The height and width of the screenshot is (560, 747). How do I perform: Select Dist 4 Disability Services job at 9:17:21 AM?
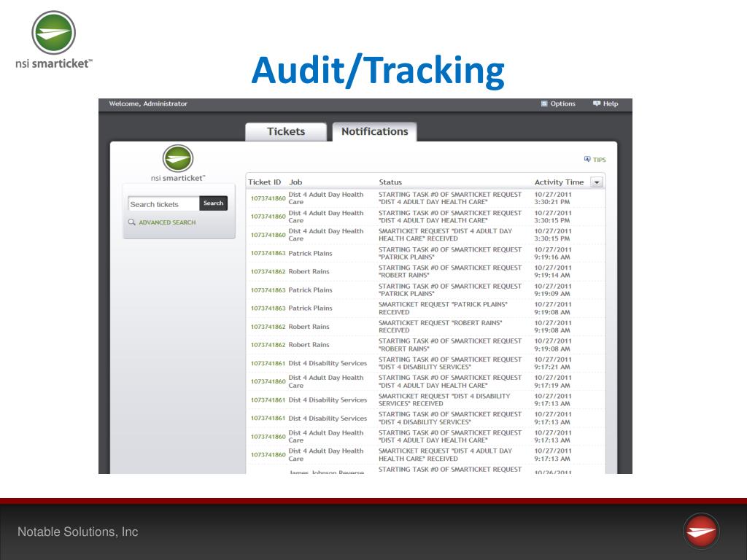click(x=328, y=363)
